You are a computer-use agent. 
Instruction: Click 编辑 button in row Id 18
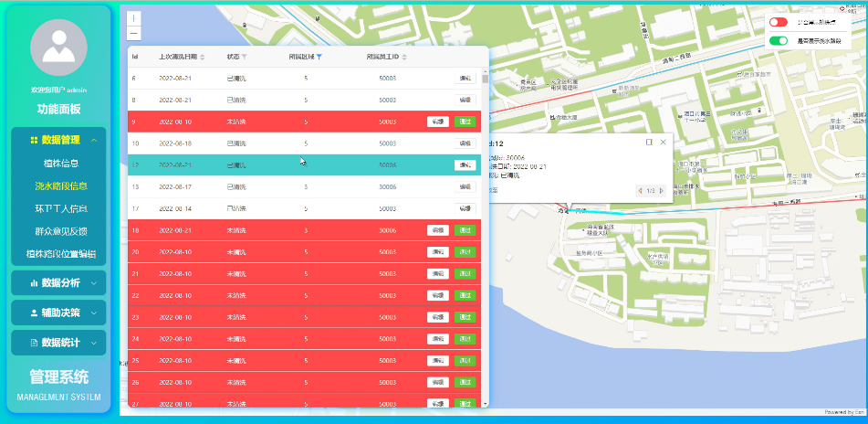coord(438,230)
